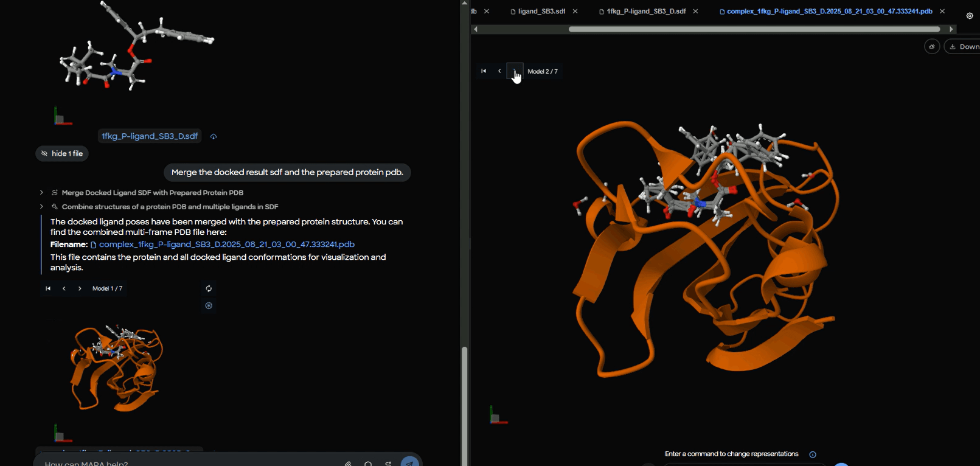Click the protein complex thumbnail in chat
Screen dimensions: 980x466
point(117,367)
